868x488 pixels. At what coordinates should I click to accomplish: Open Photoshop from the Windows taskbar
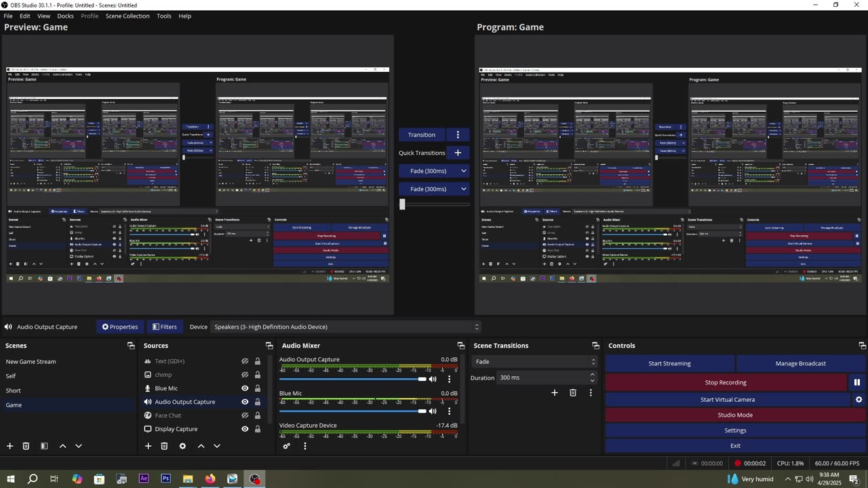165,479
